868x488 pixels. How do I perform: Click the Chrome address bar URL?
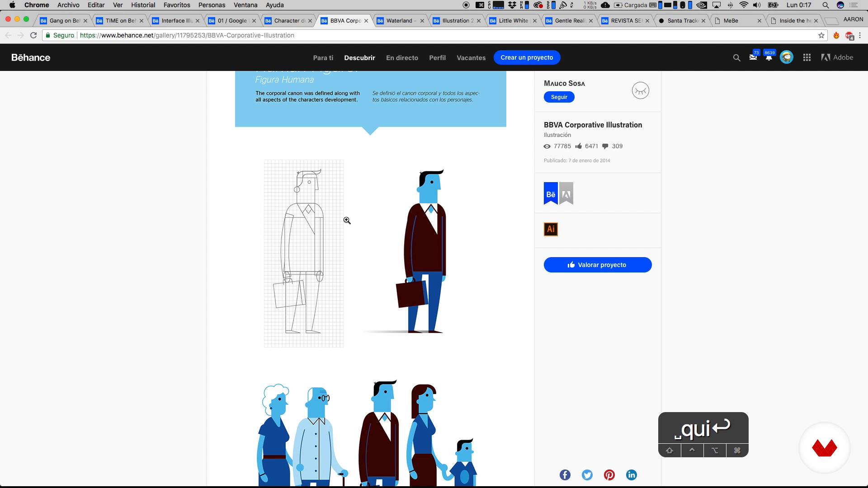coord(187,35)
